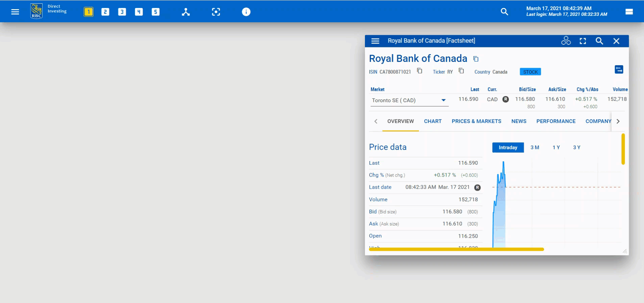Click the vertical yellow scrollbar in factsheet

[x=623, y=149]
